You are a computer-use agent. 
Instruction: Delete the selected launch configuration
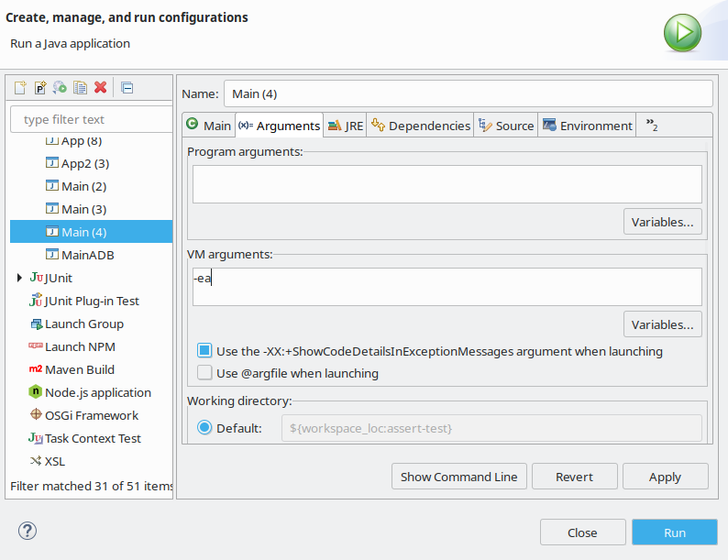(x=101, y=88)
